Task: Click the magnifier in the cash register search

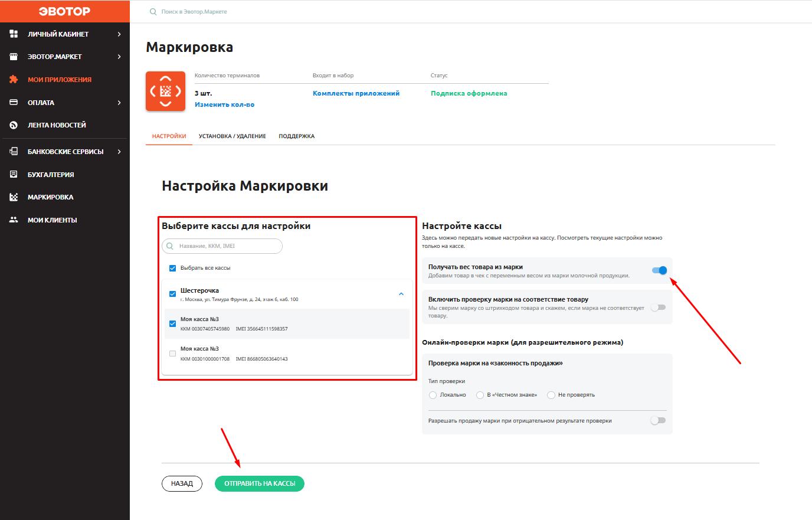Action: [x=171, y=246]
